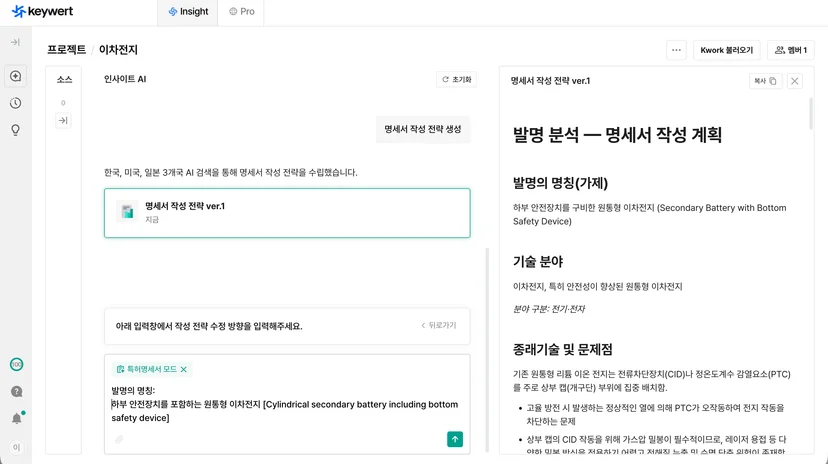Copy the strategy with the 복사 button

[x=765, y=81]
